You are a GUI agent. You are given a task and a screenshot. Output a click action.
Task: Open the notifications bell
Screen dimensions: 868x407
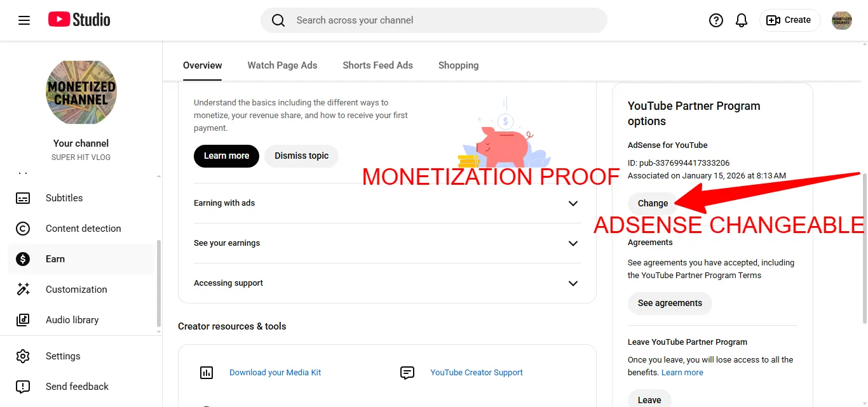tap(742, 20)
